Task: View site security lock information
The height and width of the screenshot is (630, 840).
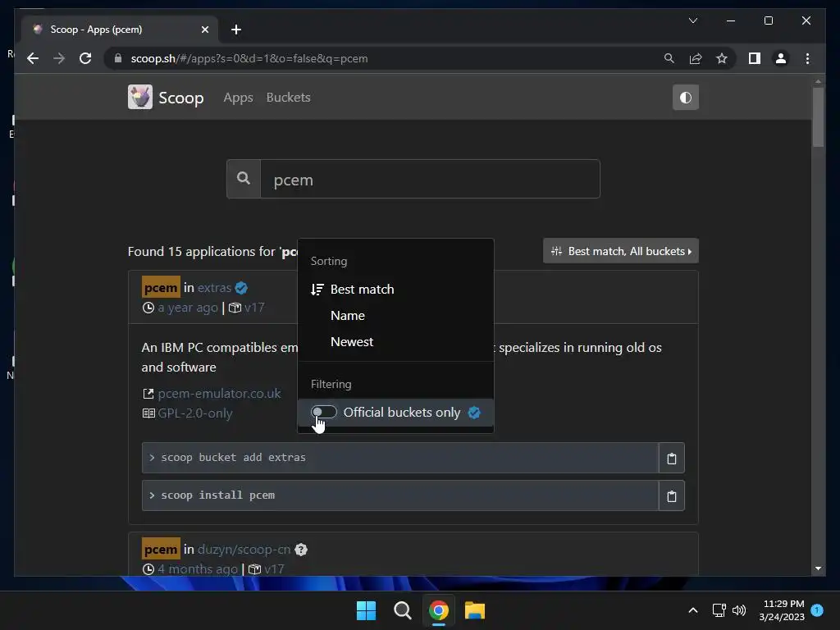Action: (x=118, y=58)
